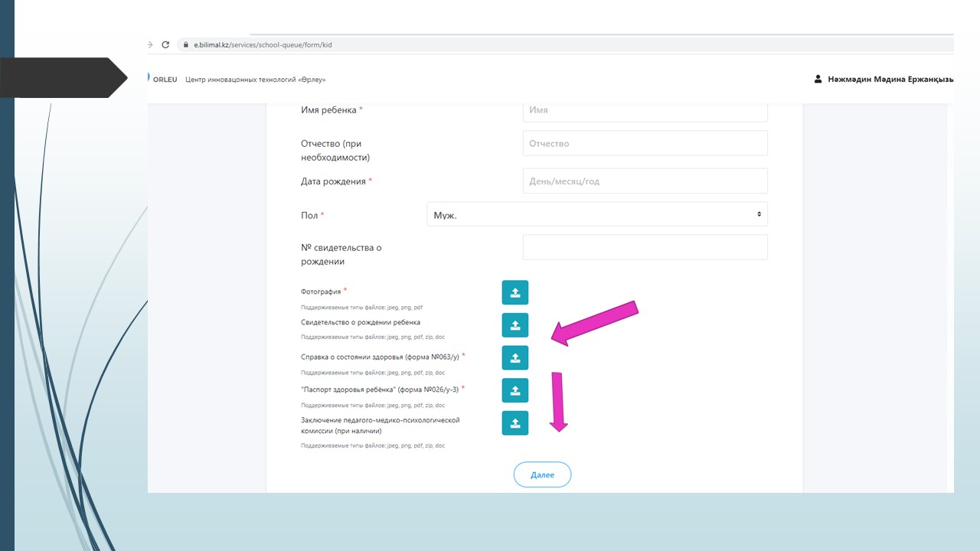Focus the Отчество input field
Screen dimensions: 980x551
point(645,143)
